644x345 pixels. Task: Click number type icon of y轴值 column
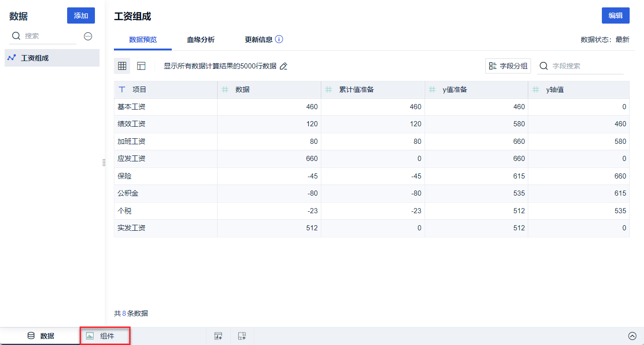point(536,90)
